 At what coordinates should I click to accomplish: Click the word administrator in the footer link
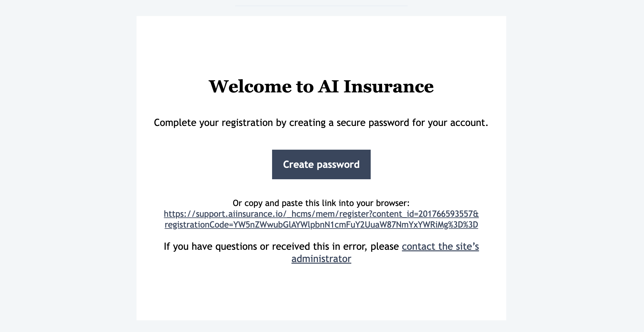(321, 259)
